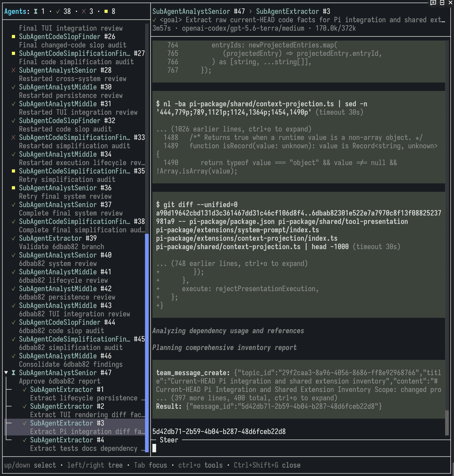Viewport: 454px width, 476px height.
Task: Click check status beside SubAgentExtractor #4
Action: (24, 440)
